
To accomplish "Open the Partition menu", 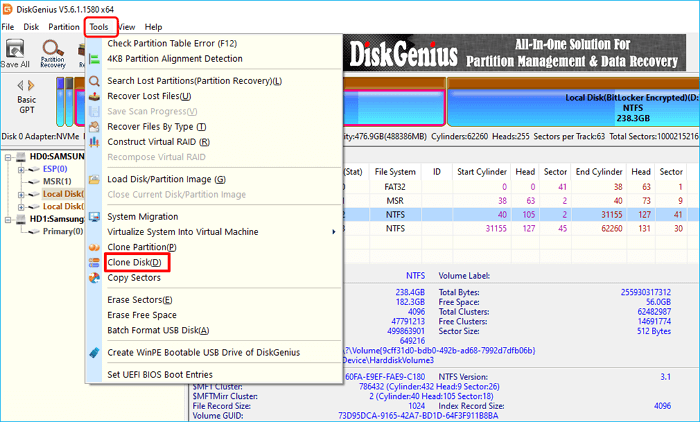I will tap(64, 27).
